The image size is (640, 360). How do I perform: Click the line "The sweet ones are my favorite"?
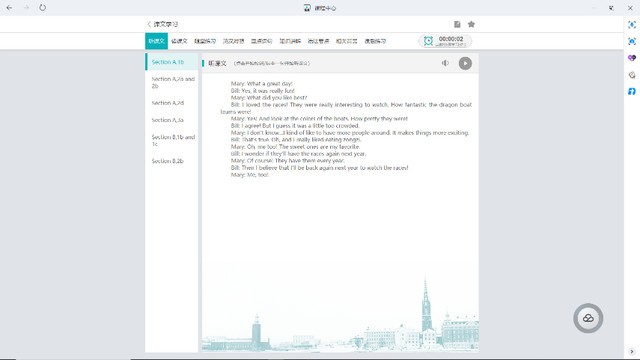(295, 147)
